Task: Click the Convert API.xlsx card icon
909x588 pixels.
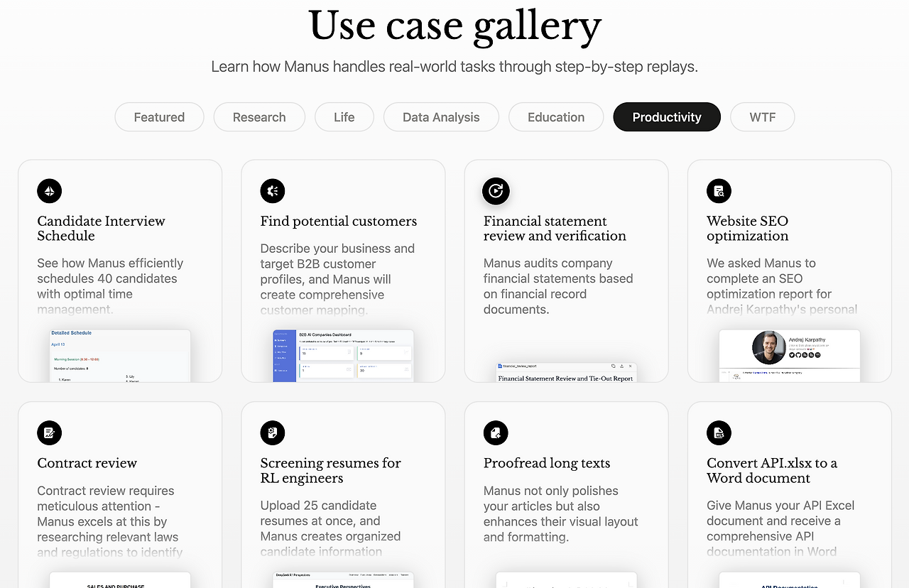Action: pos(719,432)
